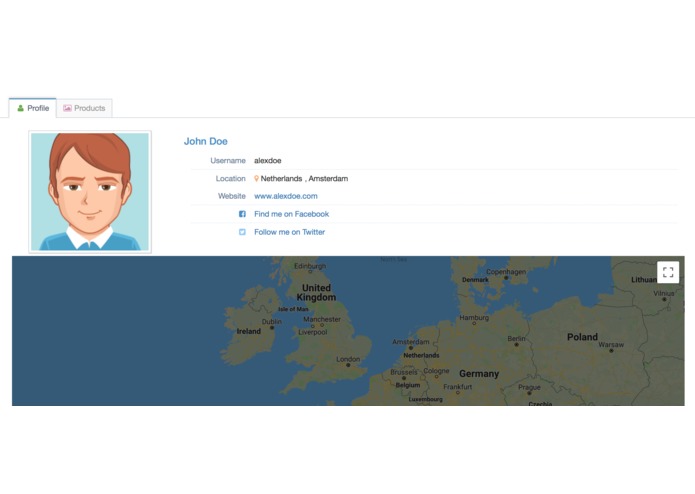Visit www.alexdoe.com website link
695x494 pixels.
(286, 196)
